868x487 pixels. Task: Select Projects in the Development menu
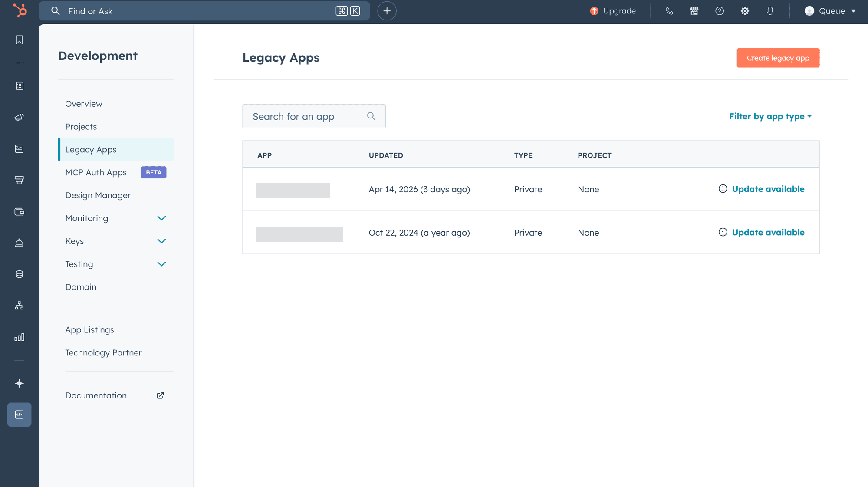pyautogui.click(x=81, y=126)
